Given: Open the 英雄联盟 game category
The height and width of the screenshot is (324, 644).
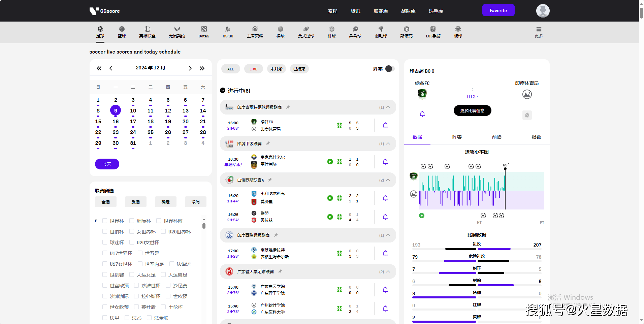Looking at the screenshot, I should click(147, 32).
